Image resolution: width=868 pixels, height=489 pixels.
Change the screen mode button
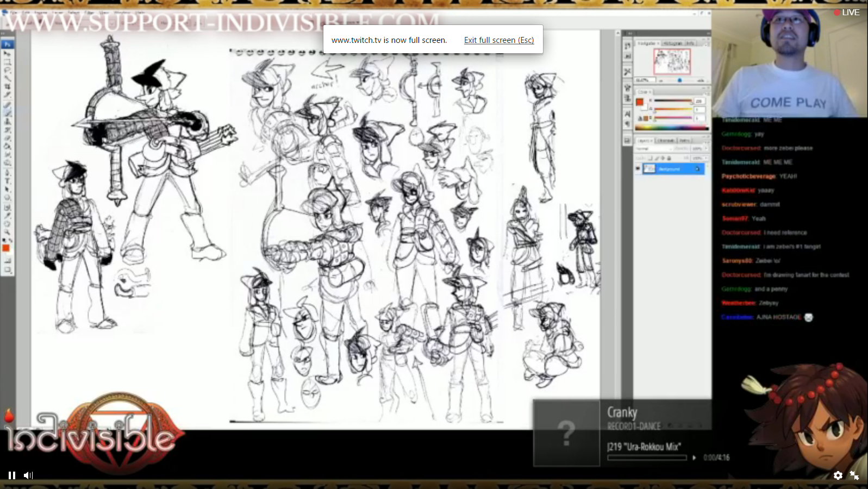click(7, 269)
